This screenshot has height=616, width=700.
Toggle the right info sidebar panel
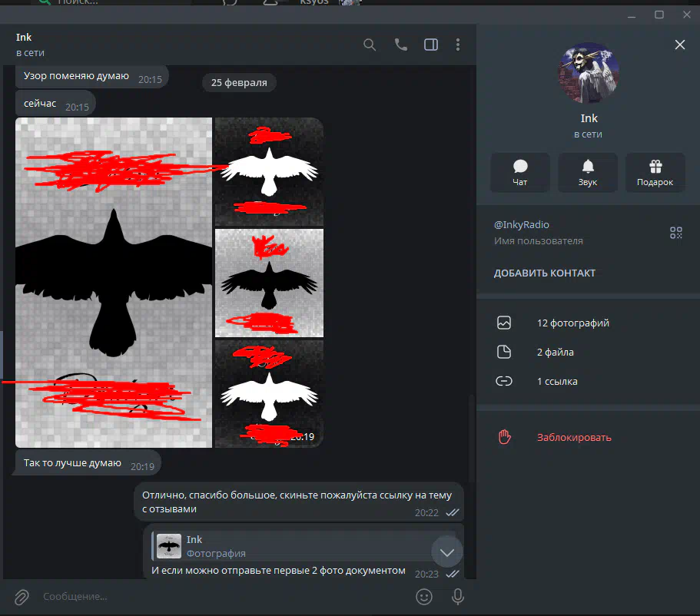click(431, 45)
